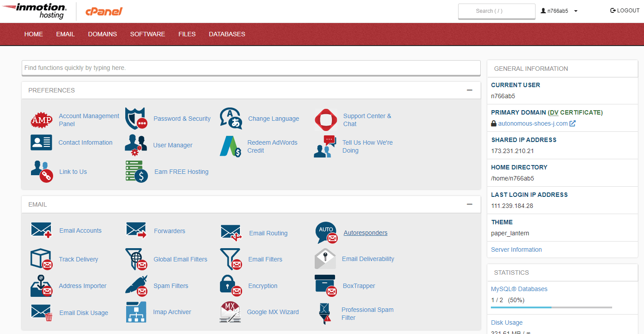The height and width of the screenshot is (334, 644).
Task: Launch the User Manager
Action: point(173,145)
